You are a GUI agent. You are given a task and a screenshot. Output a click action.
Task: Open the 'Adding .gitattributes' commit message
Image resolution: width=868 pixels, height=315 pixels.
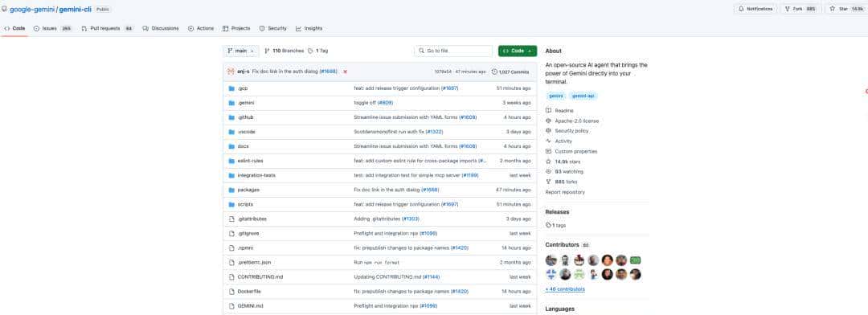click(387, 219)
